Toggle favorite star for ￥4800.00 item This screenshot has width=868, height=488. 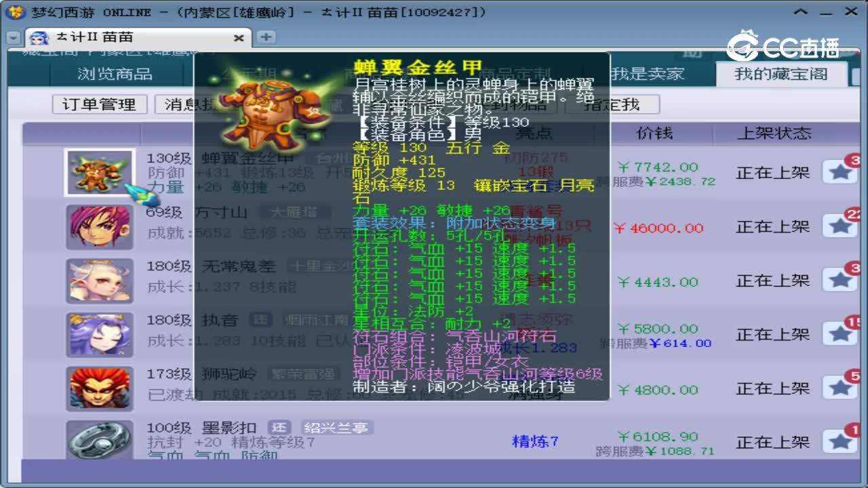tap(840, 388)
